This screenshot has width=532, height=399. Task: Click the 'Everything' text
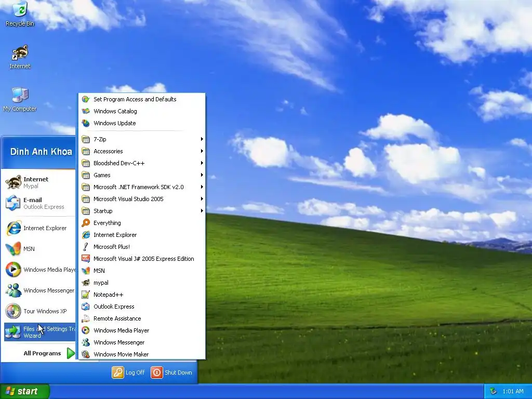tap(107, 223)
